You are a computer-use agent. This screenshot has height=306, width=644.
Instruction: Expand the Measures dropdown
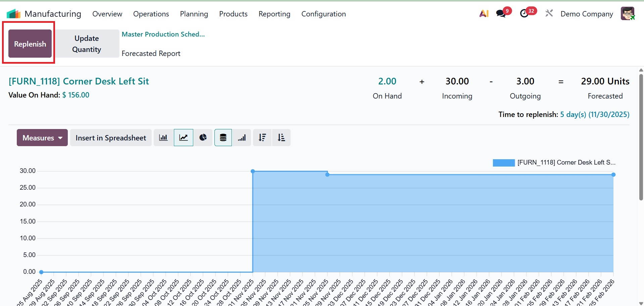click(42, 138)
